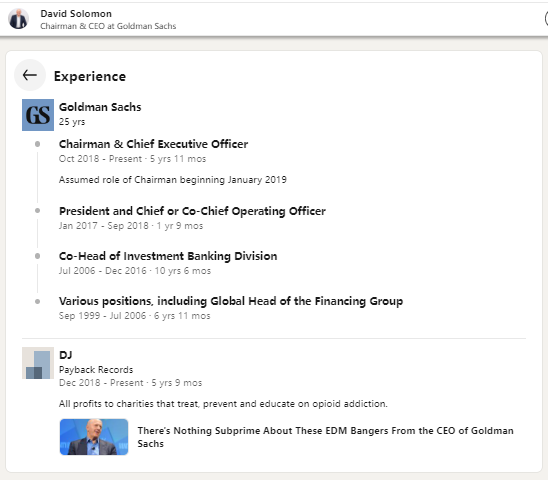Open the EDM Bangers article thumbnail

point(94,437)
